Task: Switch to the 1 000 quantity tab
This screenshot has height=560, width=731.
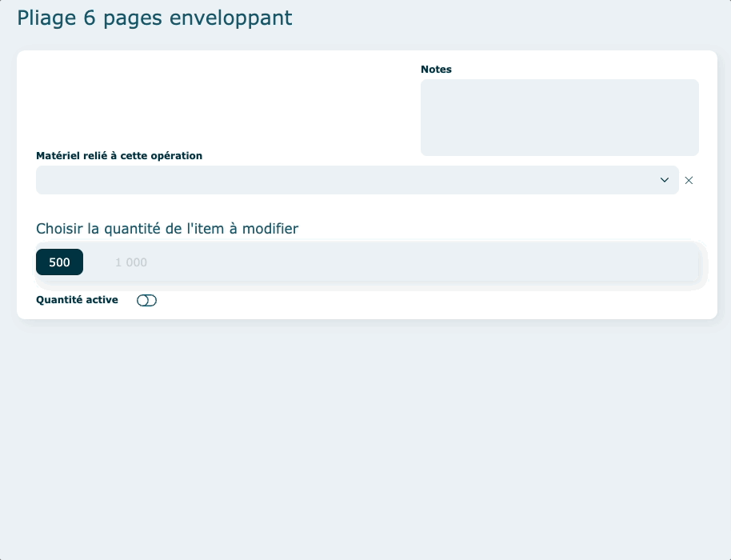Action: click(x=131, y=262)
